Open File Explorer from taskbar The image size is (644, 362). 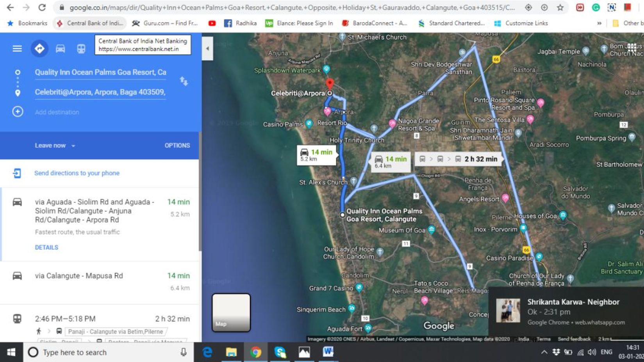231,352
